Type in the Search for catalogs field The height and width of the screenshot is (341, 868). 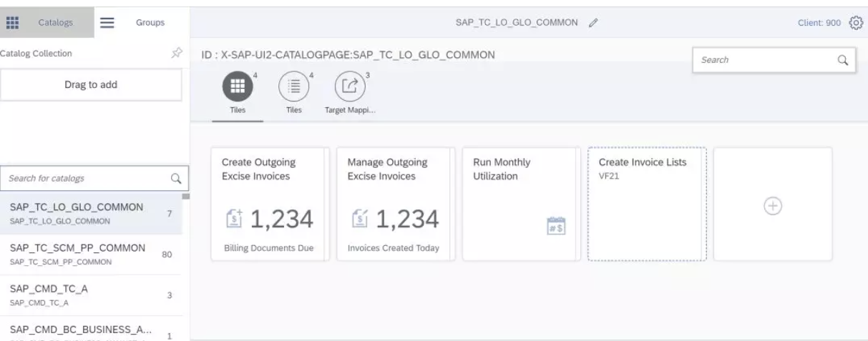click(x=94, y=178)
